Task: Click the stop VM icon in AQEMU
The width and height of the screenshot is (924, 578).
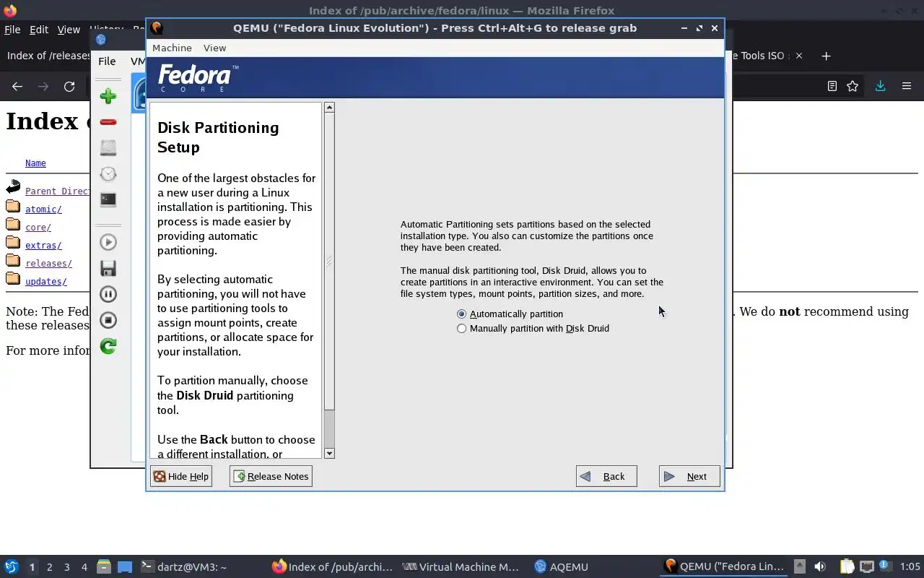Action: pyautogui.click(x=108, y=320)
